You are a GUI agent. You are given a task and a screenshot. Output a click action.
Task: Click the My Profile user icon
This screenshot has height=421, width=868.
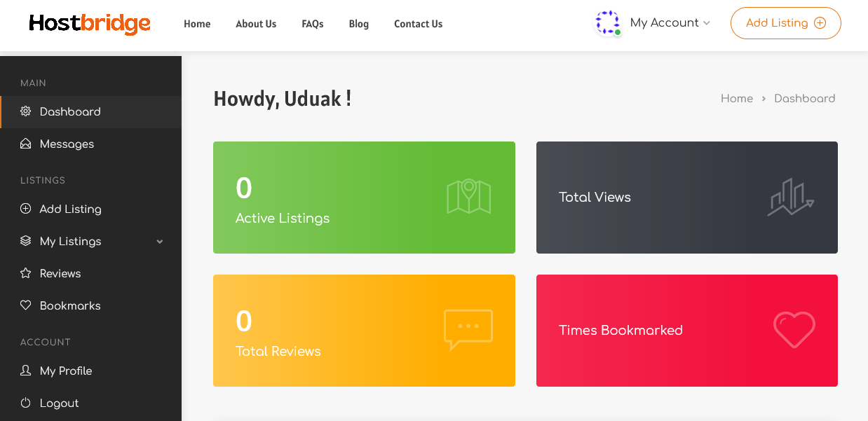(x=26, y=371)
